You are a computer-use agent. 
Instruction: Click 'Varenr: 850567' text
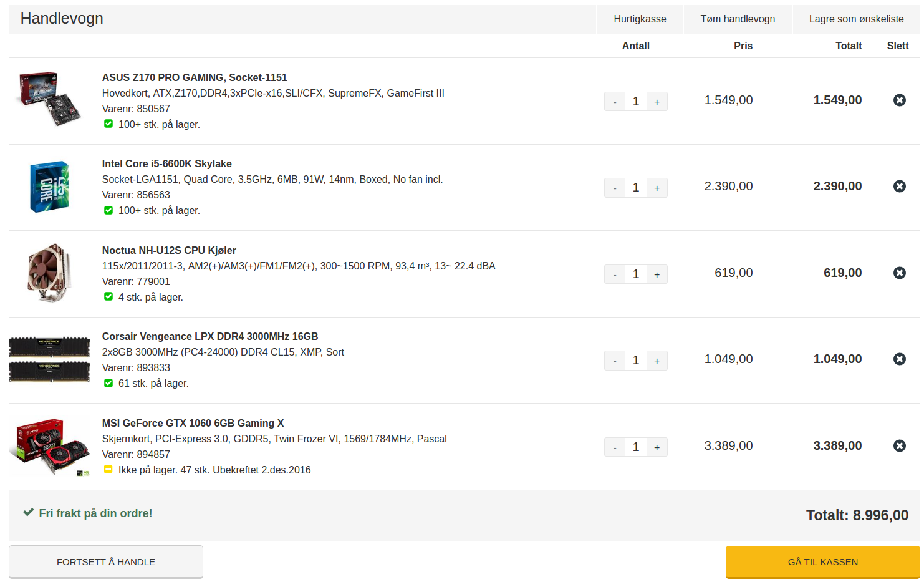(x=136, y=109)
